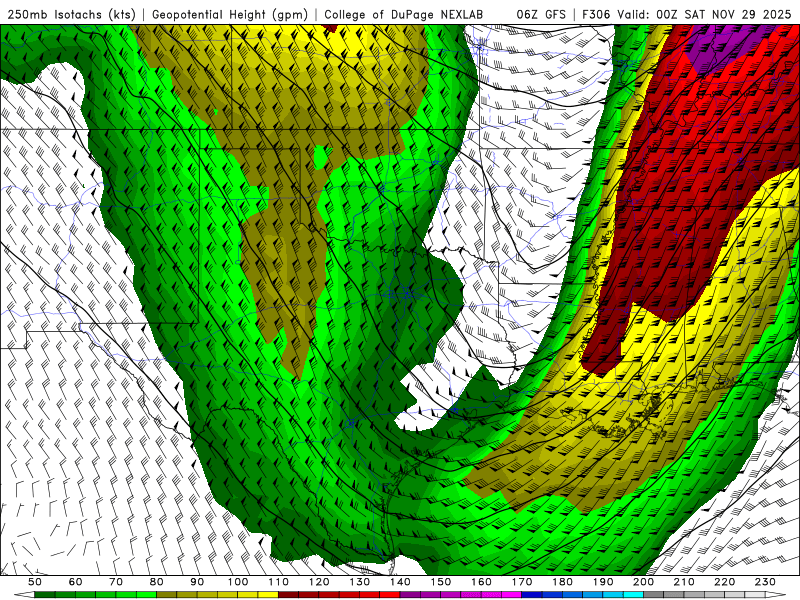Click the 80 label on the color scale
This screenshot has width=800, height=600.
[157, 582]
